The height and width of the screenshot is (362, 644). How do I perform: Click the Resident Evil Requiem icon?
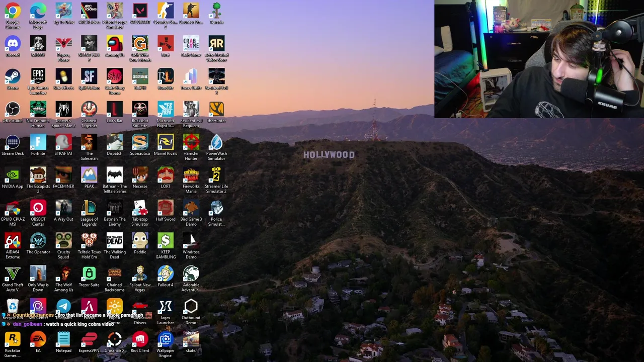[191, 109]
